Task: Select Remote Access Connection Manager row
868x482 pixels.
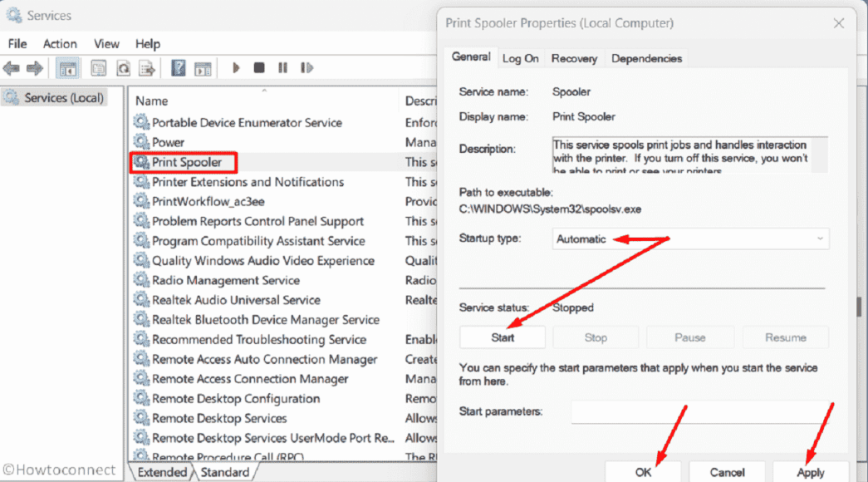Action: click(250, 379)
